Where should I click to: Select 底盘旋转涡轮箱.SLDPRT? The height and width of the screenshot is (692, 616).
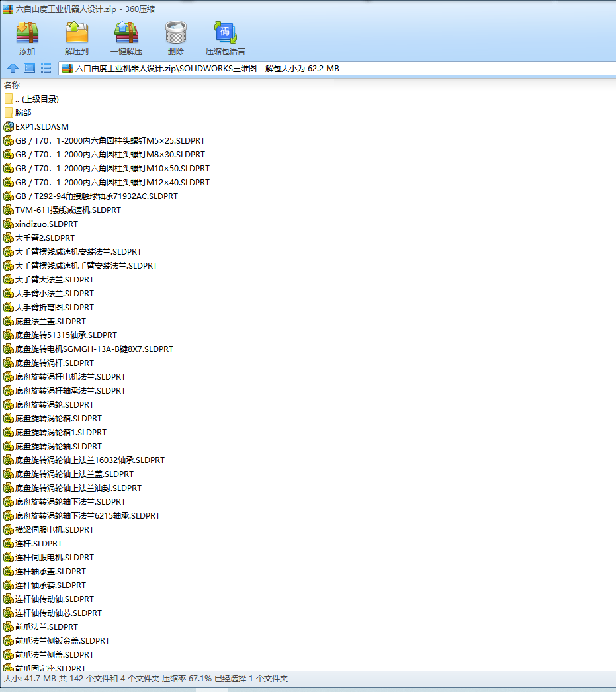(x=53, y=418)
